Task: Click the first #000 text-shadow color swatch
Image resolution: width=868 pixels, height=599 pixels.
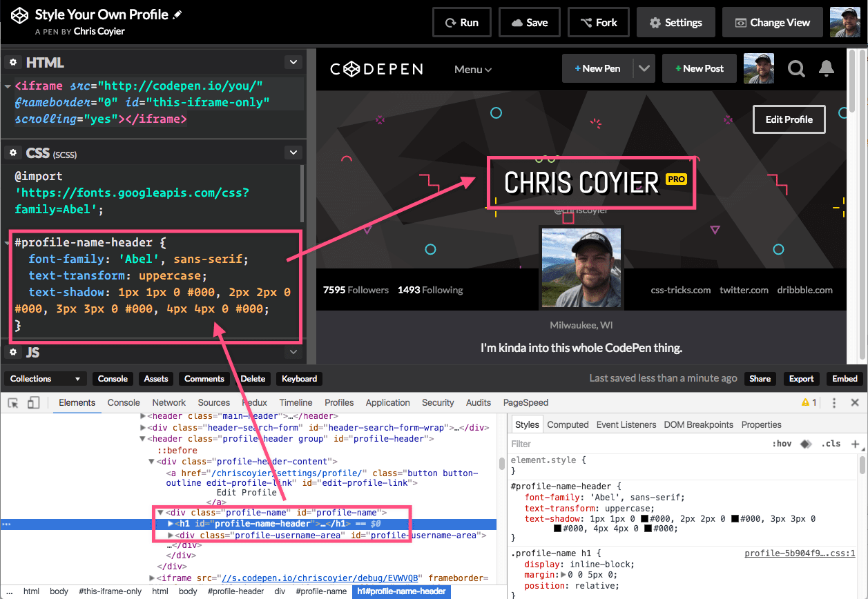Action: tap(644, 519)
